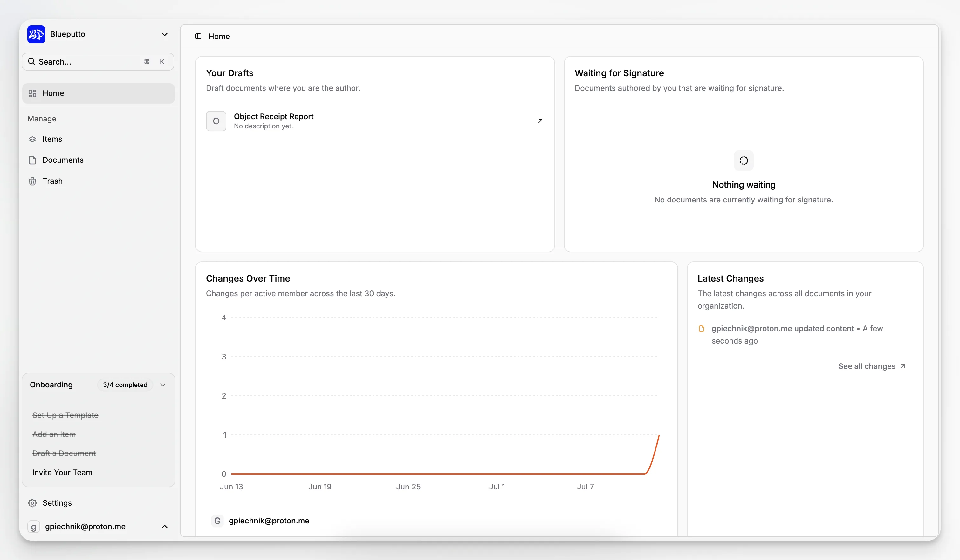Open the Blueputto workspace dropdown chevron

[x=165, y=34]
